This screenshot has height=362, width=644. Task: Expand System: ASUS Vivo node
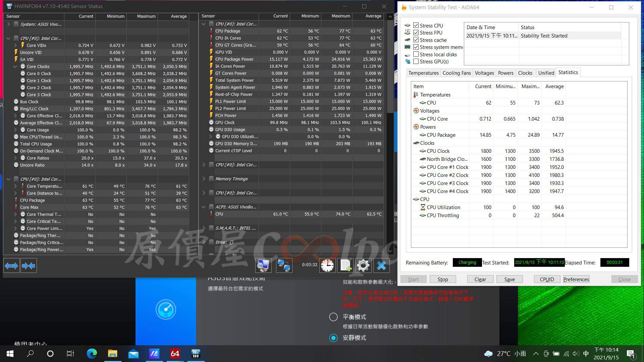[x=9, y=24]
